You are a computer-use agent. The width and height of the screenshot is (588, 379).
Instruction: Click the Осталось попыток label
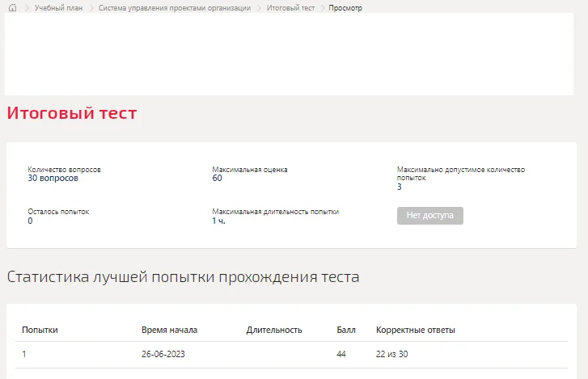pos(58,212)
